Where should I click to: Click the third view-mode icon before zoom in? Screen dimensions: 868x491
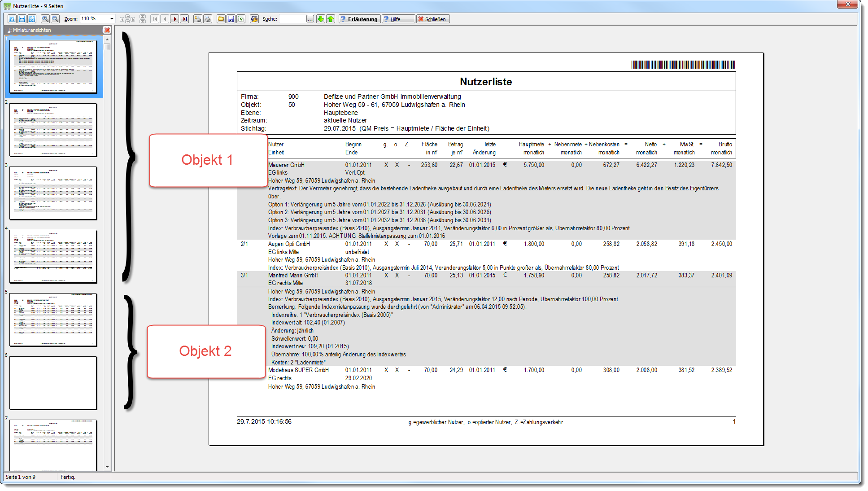click(x=32, y=19)
